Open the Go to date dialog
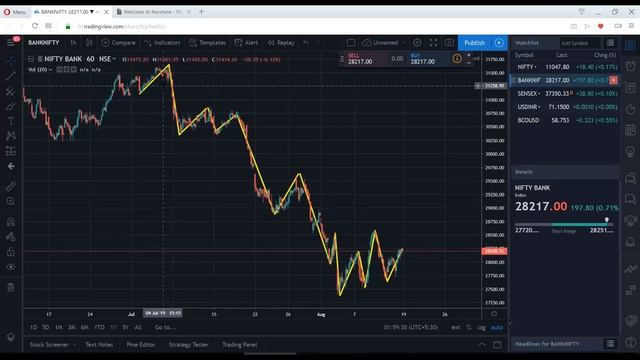This screenshot has height=360, width=640. [x=165, y=327]
